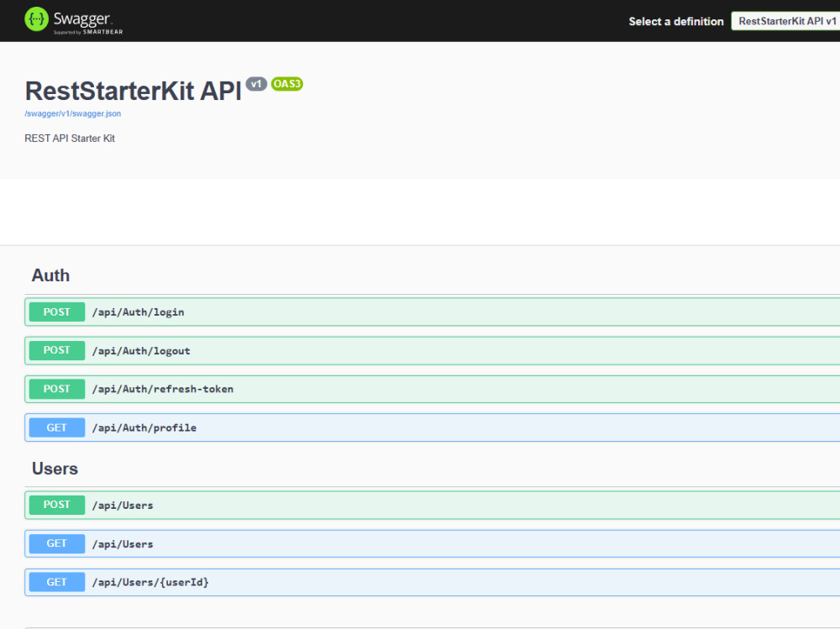Expand GET /api/Users/{userId} endpoint
This screenshot has height=629, width=840.
tap(433, 582)
